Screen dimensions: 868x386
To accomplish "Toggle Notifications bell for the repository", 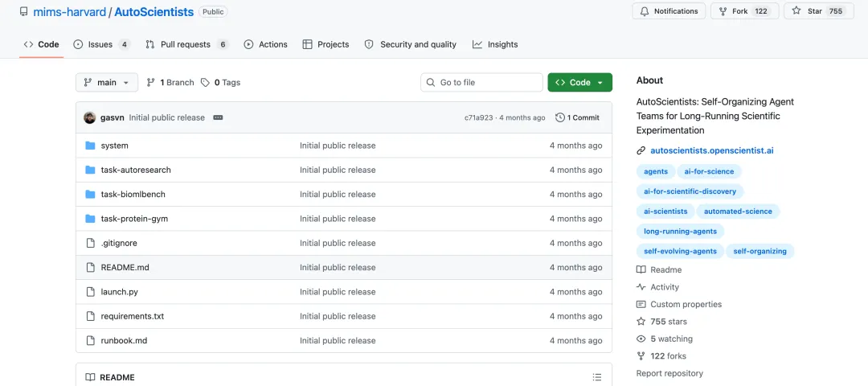I will tap(669, 11).
